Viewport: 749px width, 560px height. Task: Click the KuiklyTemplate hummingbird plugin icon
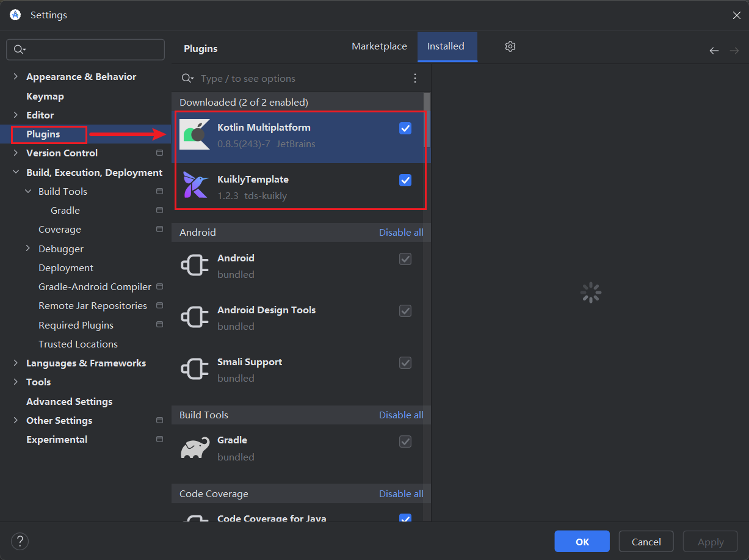coord(195,186)
